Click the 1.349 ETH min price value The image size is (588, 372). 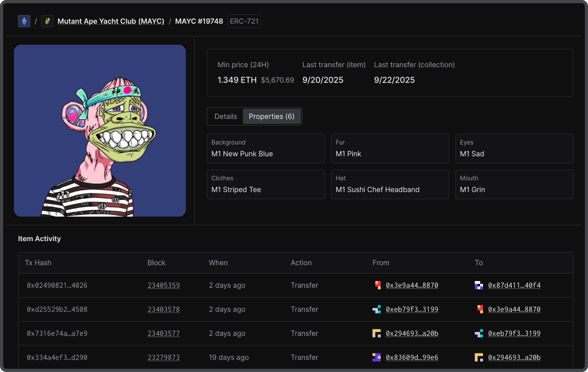pos(237,80)
